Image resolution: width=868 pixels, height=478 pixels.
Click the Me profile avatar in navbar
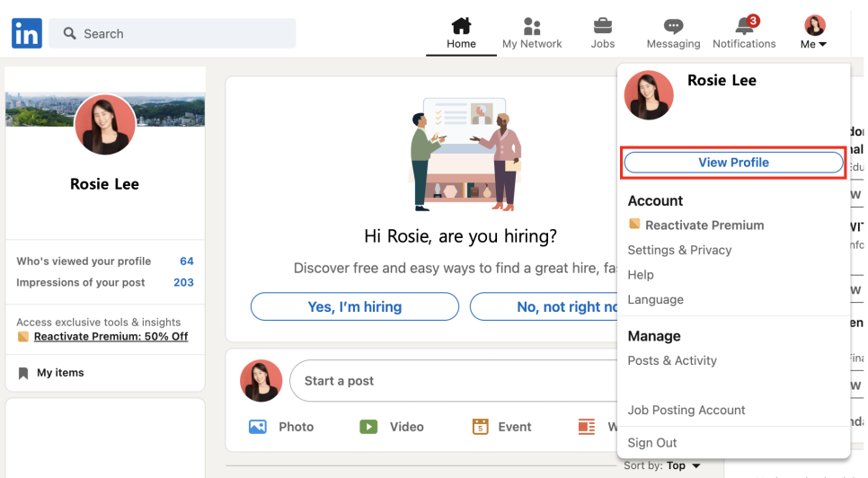[x=814, y=25]
